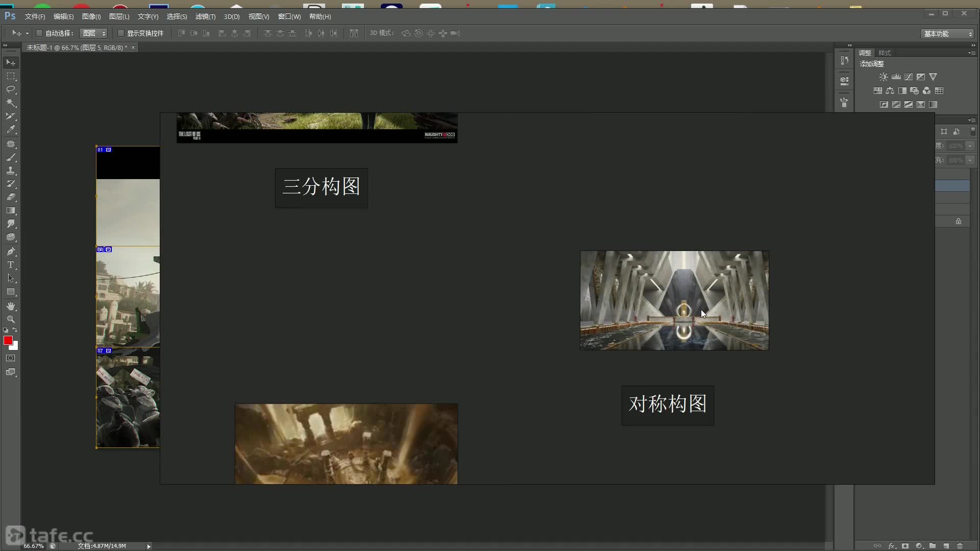This screenshot has width=980, height=551.
Task: Select the Pen tool
Action: tap(11, 252)
